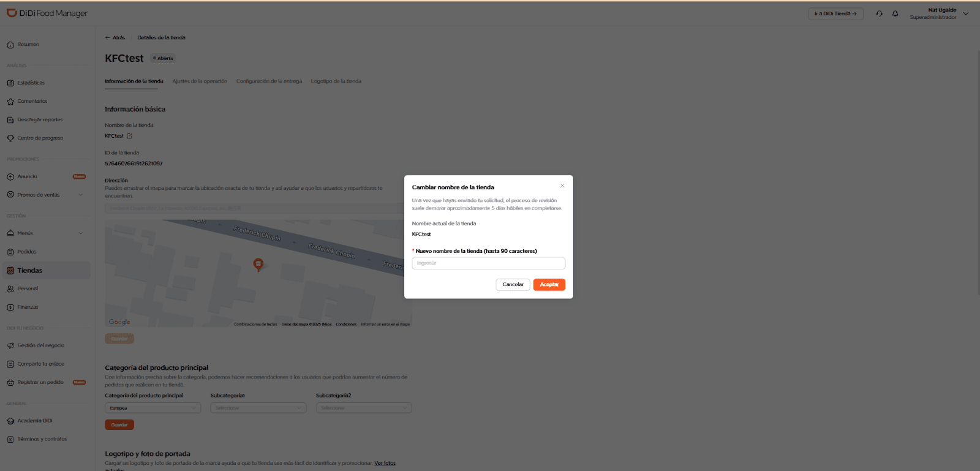Open Estadísticas from the sidebar
Viewport: 980px width, 471px height.
(x=31, y=83)
